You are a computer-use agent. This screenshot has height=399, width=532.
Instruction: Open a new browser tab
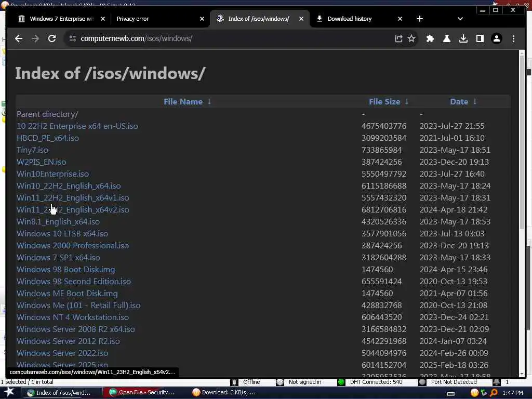click(x=420, y=19)
